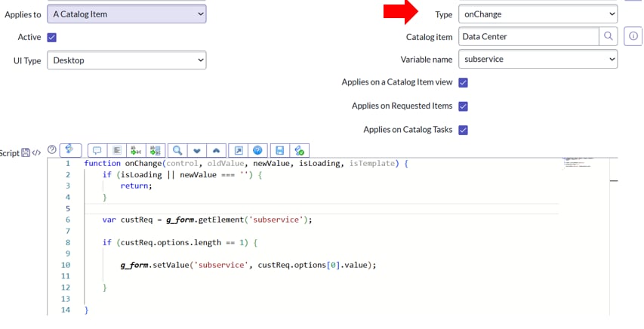Screen dimensions: 644x329
Task: Run syntax check script debugger icon
Action: coord(300,150)
